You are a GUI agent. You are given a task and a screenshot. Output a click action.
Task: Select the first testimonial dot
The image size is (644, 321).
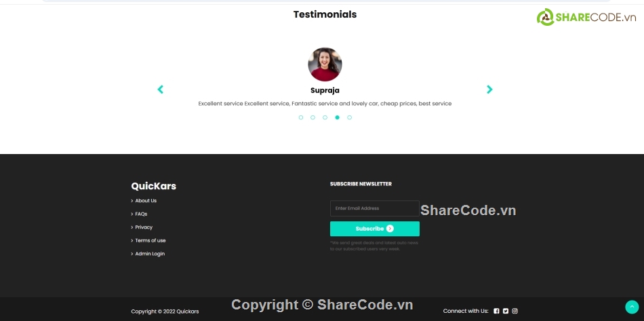(x=301, y=117)
